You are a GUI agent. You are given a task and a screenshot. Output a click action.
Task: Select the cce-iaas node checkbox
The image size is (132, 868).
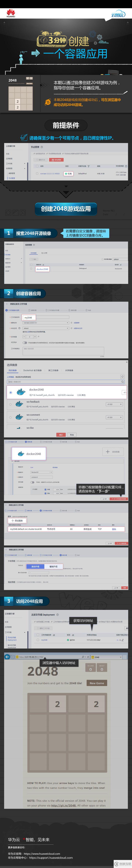coord(37,174)
